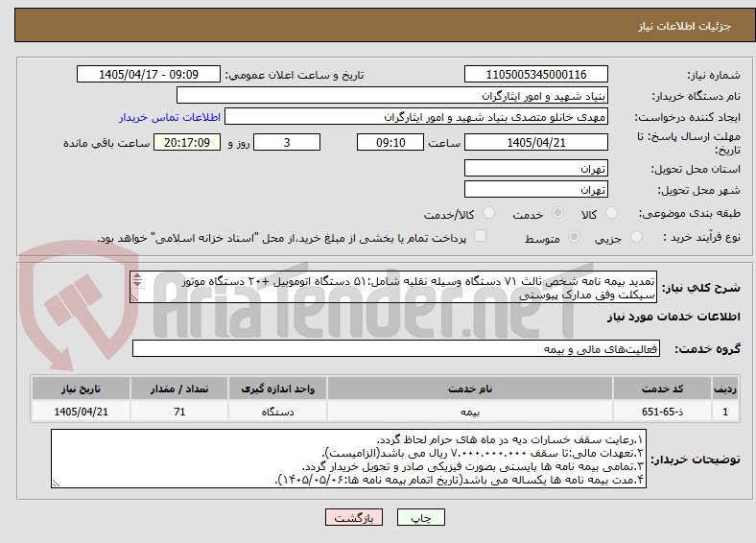Click the announcement date field 1405/04/17 - 09:09
The height and width of the screenshot is (543, 756).
149,74
